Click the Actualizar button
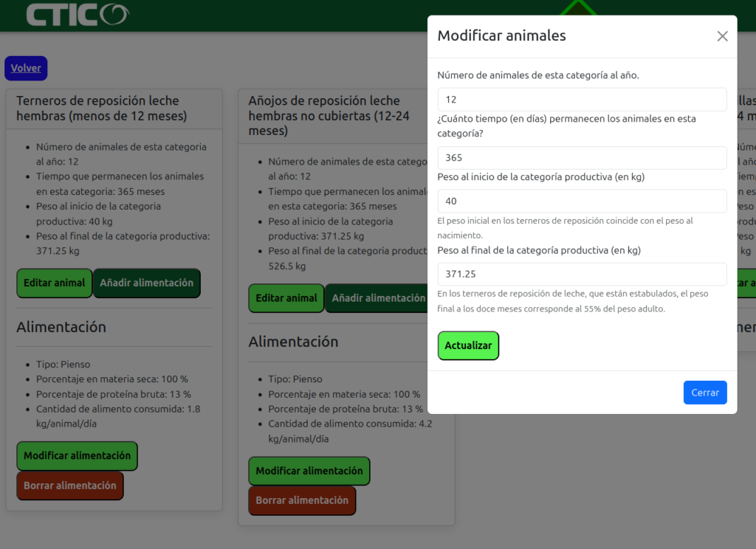The height and width of the screenshot is (549, 756). coord(468,345)
